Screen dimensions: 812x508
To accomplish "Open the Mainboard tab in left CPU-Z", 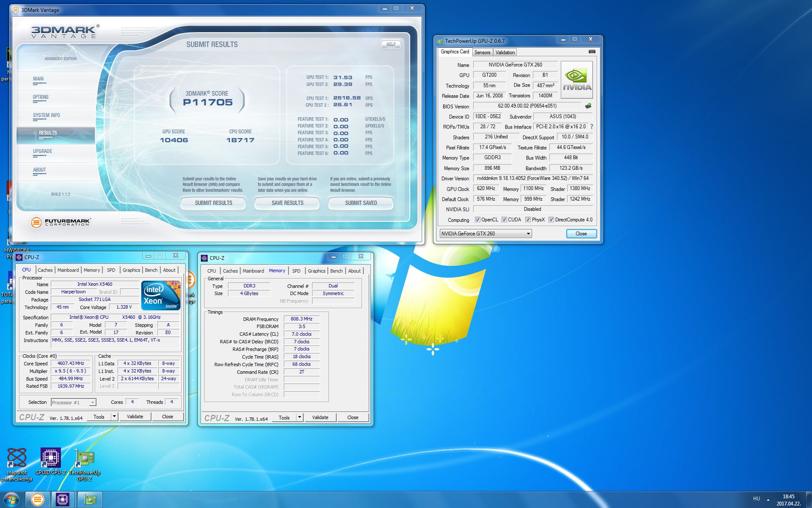I will pos(68,270).
